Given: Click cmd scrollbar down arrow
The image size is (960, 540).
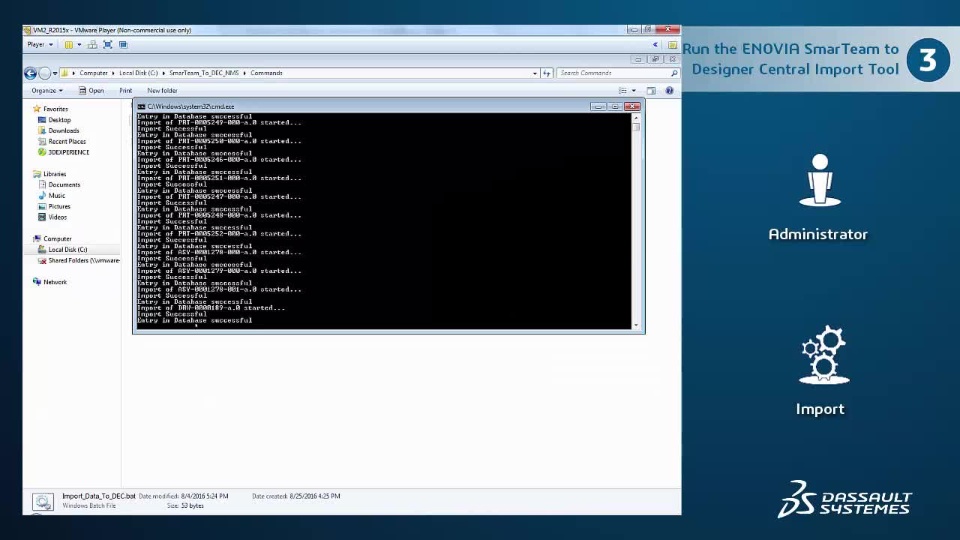Looking at the screenshot, I should (636, 325).
